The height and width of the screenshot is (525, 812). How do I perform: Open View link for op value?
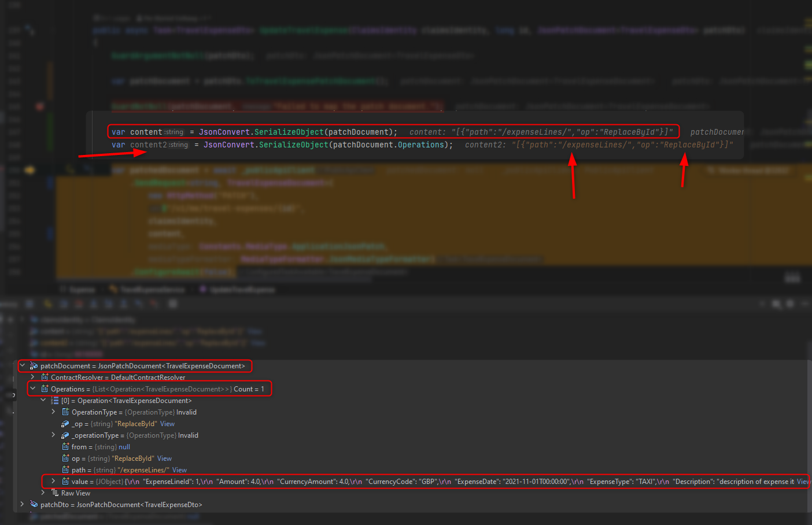pyautogui.click(x=164, y=459)
